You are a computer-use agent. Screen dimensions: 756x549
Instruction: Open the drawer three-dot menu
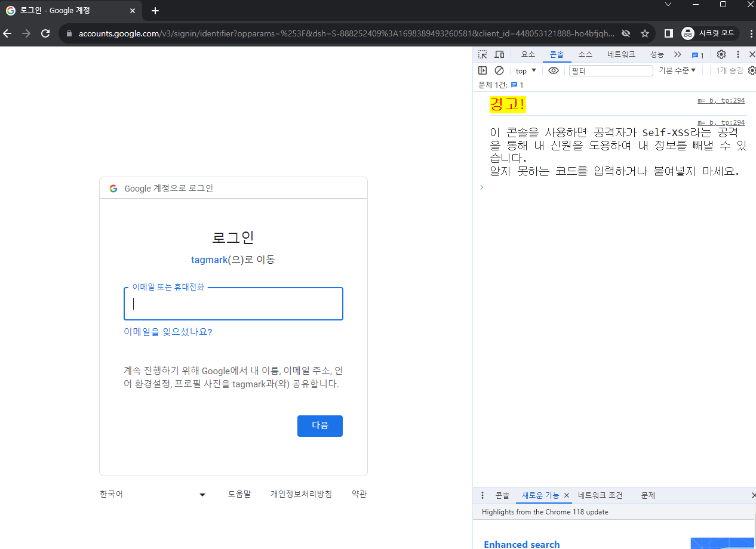point(483,495)
